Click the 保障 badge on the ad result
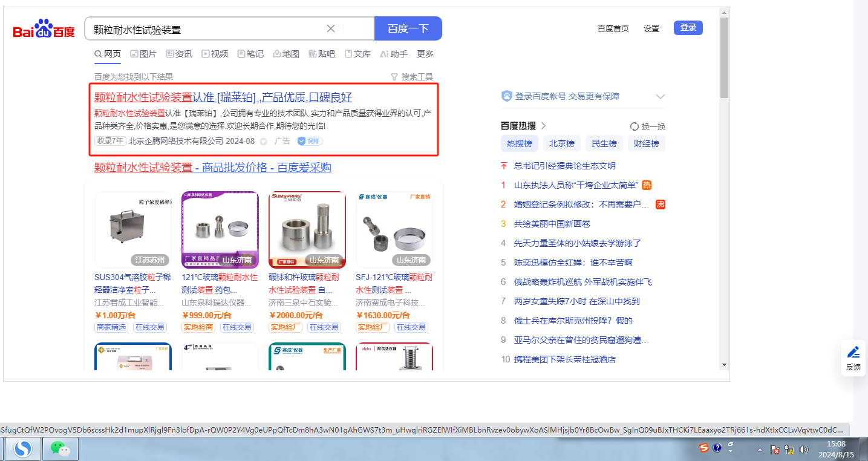This screenshot has width=868, height=461. coord(310,141)
